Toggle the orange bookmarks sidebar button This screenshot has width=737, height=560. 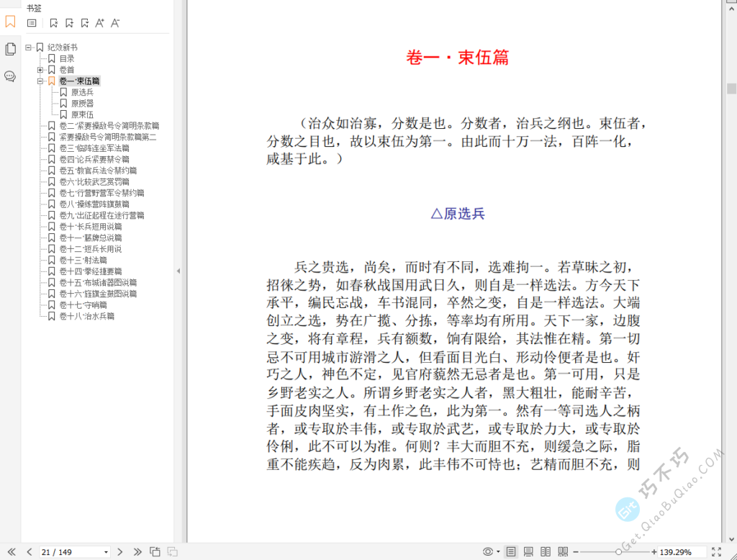9,22
